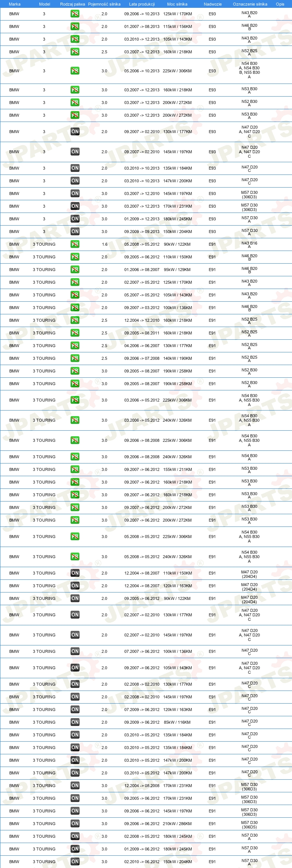The width and height of the screenshot is (292, 868).
Task: Click the petrol icon in the 09.2007 -> 03.2012 row
Action: point(75,308)
